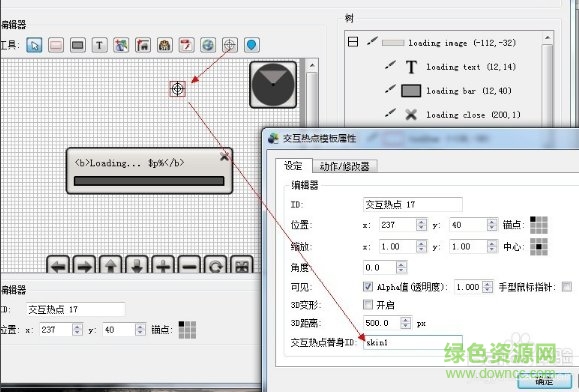
Task: Increase 角度 with stepper arrow
Action: pyautogui.click(x=401, y=264)
